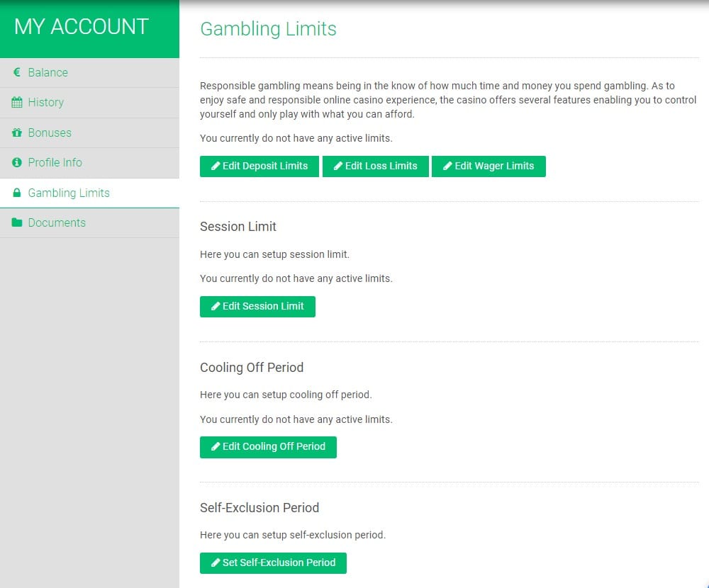Open Edit Session Limit settings

point(257,307)
